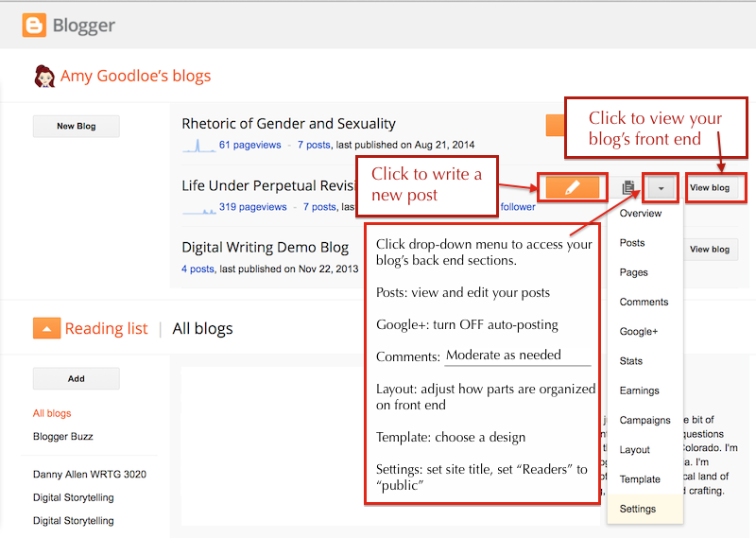Image resolution: width=756 pixels, height=538 pixels.
Task: Click the Add button in reading list
Action: pos(77,379)
